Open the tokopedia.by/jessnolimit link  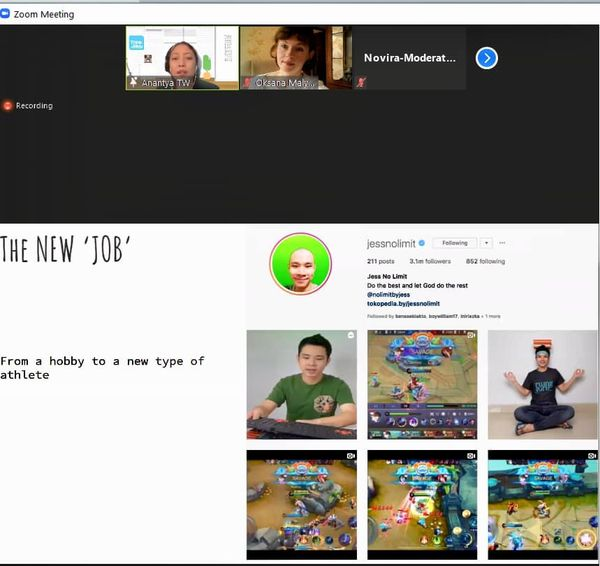[x=403, y=303]
